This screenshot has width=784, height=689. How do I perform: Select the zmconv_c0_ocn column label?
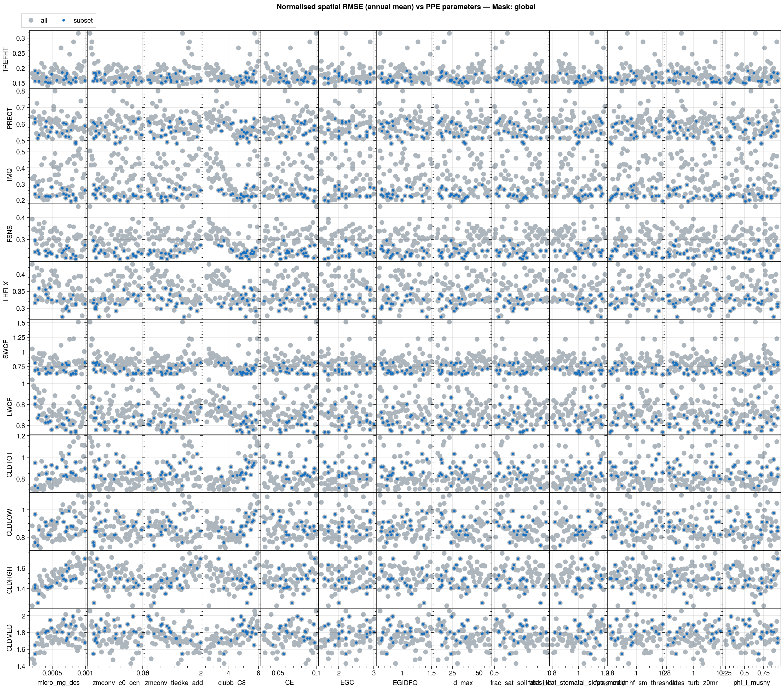tap(116, 682)
